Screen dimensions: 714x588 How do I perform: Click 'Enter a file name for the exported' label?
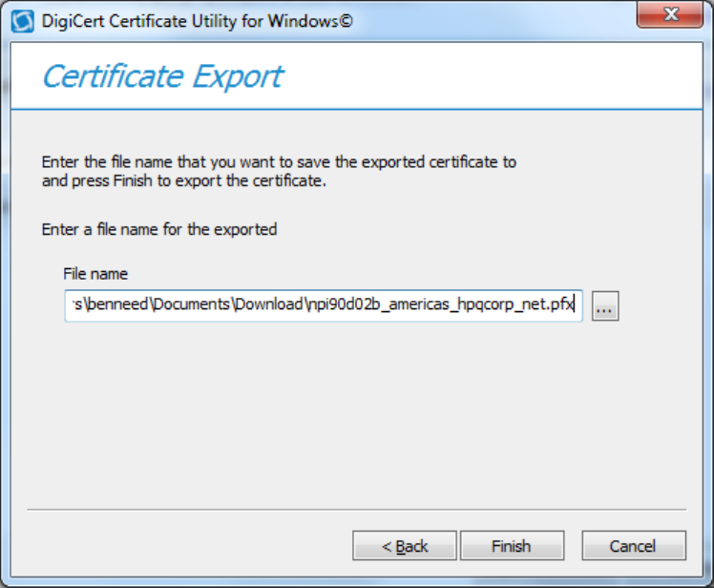tap(159, 229)
